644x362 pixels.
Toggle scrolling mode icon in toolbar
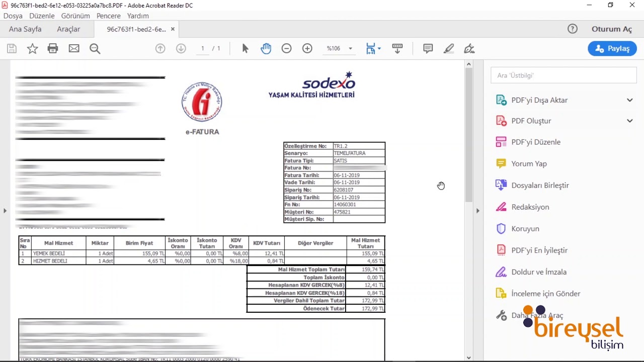coord(397,49)
